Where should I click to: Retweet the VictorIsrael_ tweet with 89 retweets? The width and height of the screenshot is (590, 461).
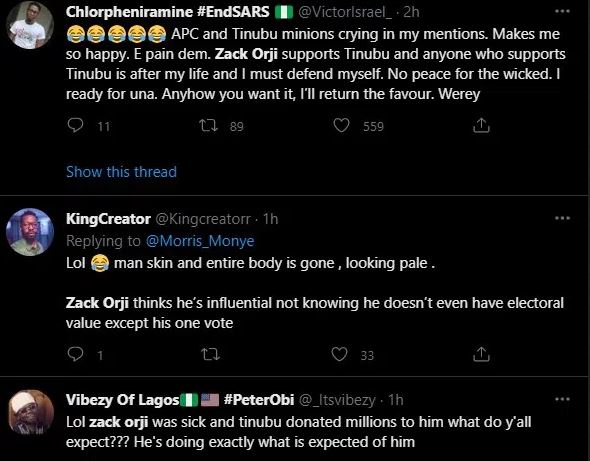click(x=208, y=125)
